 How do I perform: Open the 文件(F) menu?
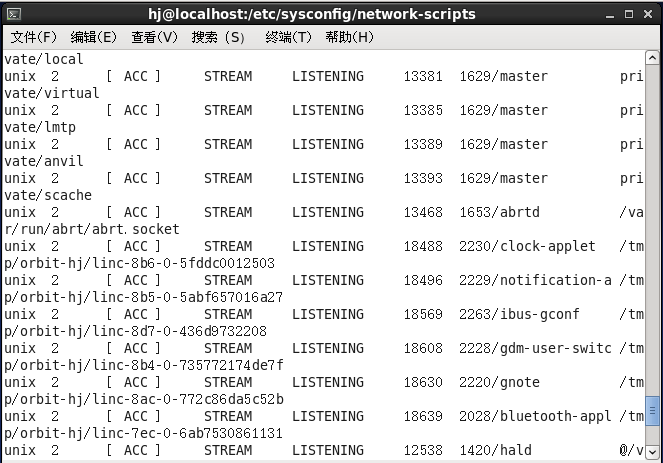point(33,37)
